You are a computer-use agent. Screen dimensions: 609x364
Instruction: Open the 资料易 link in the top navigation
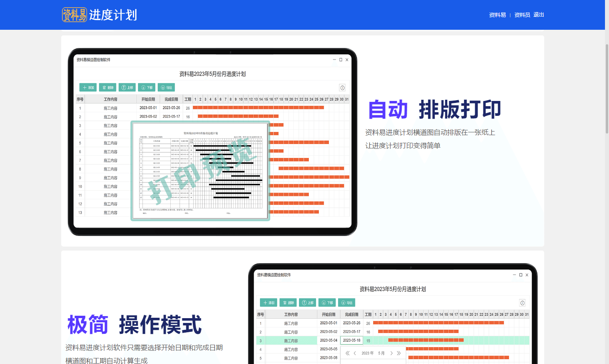click(x=498, y=15)
